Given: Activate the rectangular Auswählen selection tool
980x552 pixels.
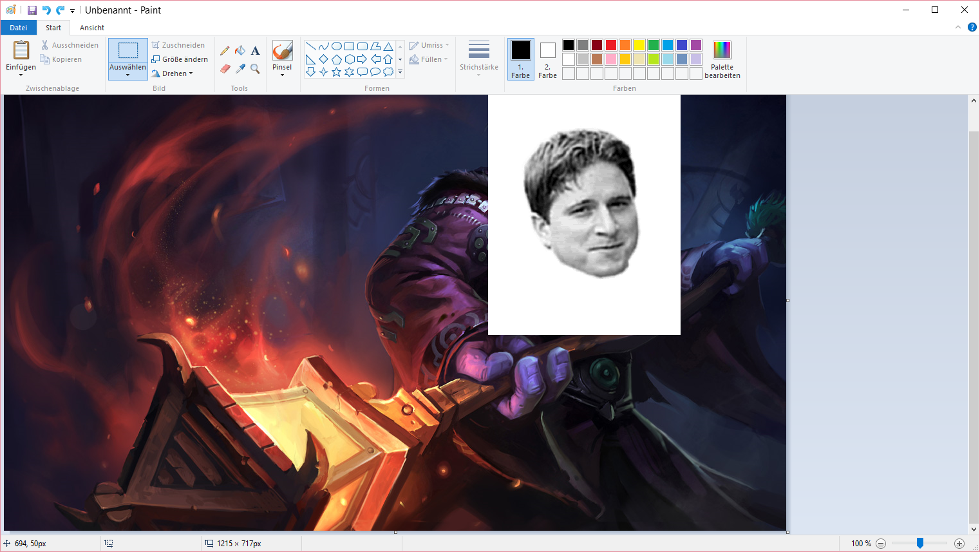Looking at the screenshot, I should click(x=127, y=50).
